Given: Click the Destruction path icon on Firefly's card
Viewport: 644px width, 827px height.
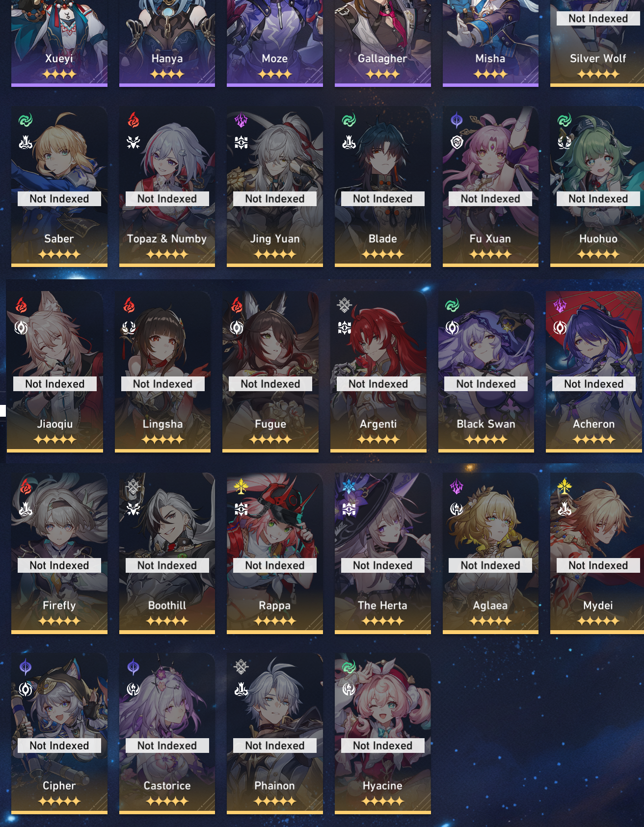Looking at the screenshot, I should 26,509.
